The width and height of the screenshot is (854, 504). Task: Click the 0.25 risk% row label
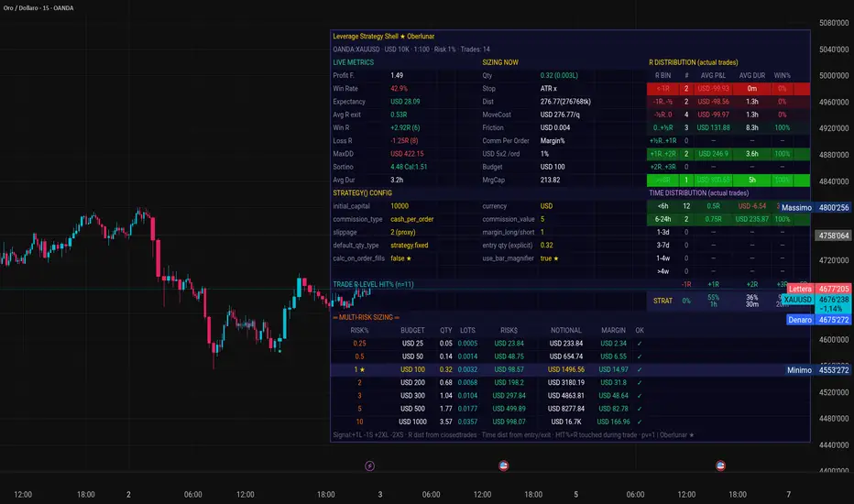pyautogui.click(x=359, y=344)
